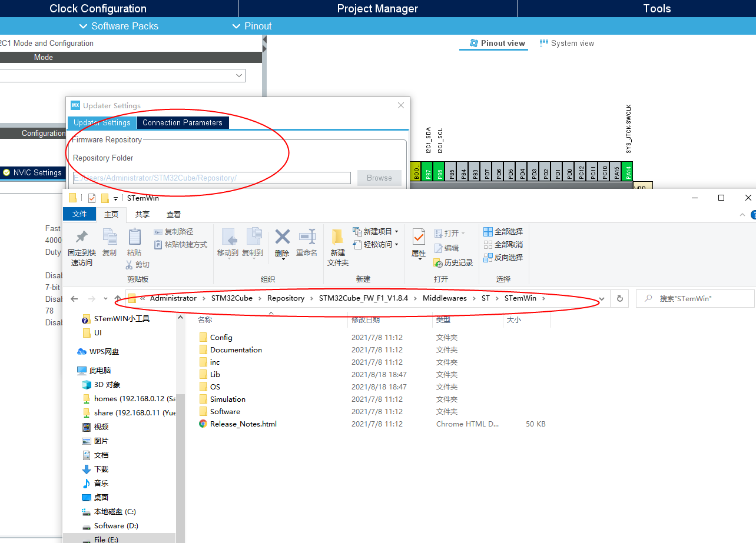Click the Edit option in Open group

(446, 248)
